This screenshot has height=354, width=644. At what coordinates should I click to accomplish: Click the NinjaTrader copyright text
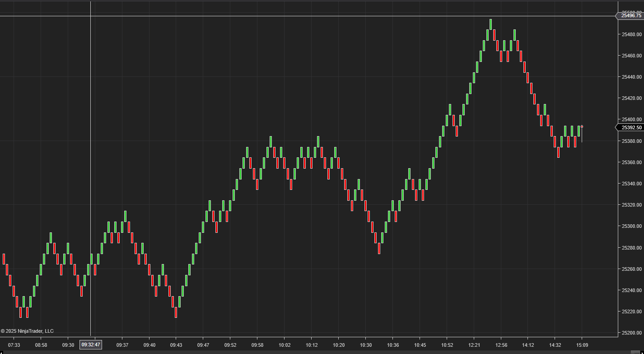[x=27, y=331]
